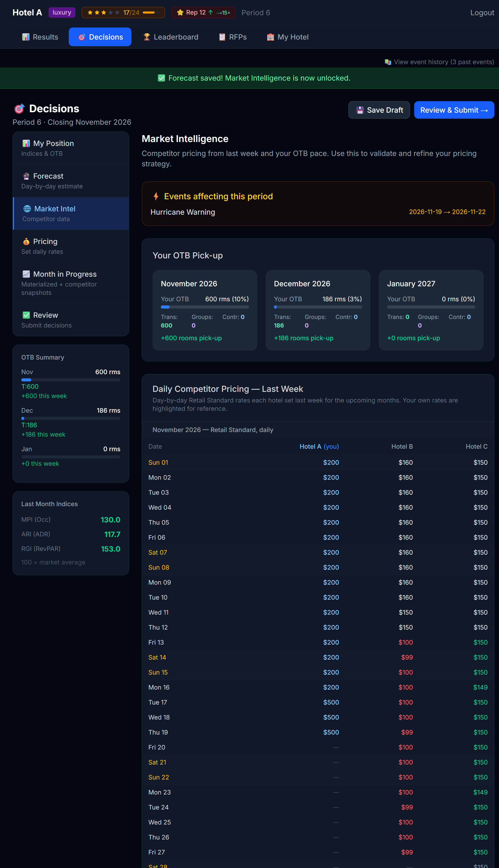Click the RFPs clipboard icon

pyautogui.click(x=222, y=37)
